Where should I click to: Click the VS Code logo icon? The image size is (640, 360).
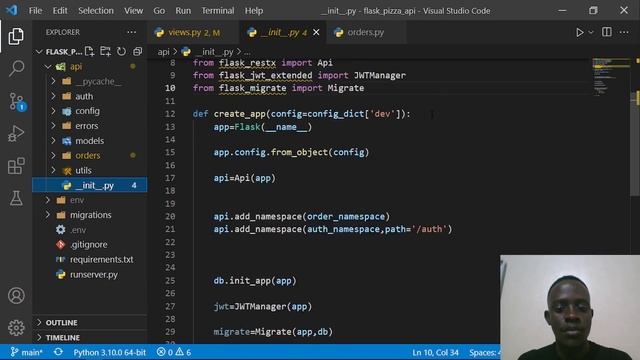11,10
